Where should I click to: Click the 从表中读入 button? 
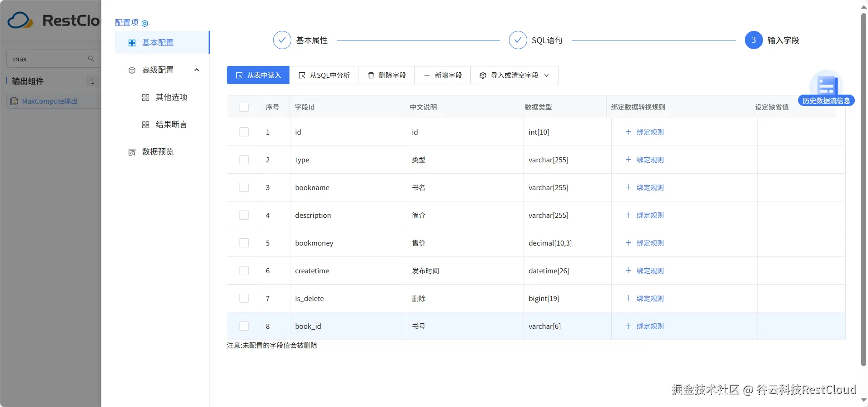coord(258,75)
